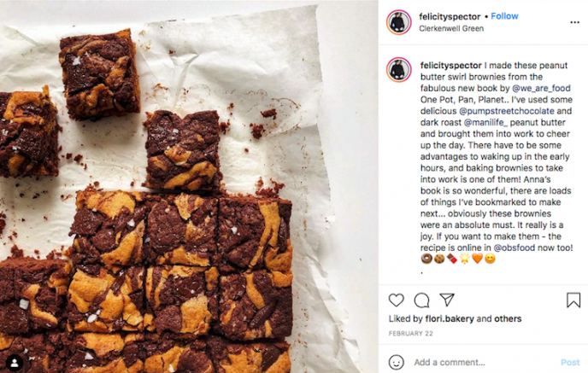Screen dimensions: 588x373
Task: Open the three-dot more options menu
Action: click(x=574, y=22)
